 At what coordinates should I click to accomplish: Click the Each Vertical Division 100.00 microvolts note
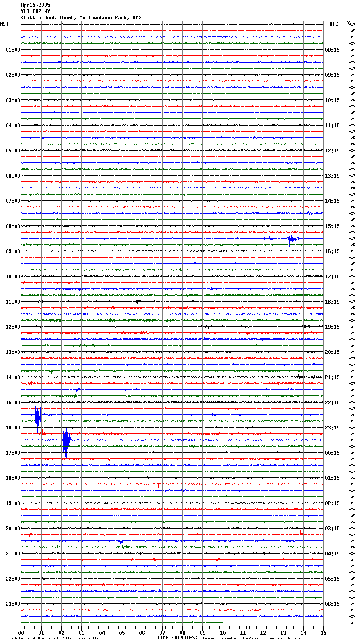(x=53, y=639)
